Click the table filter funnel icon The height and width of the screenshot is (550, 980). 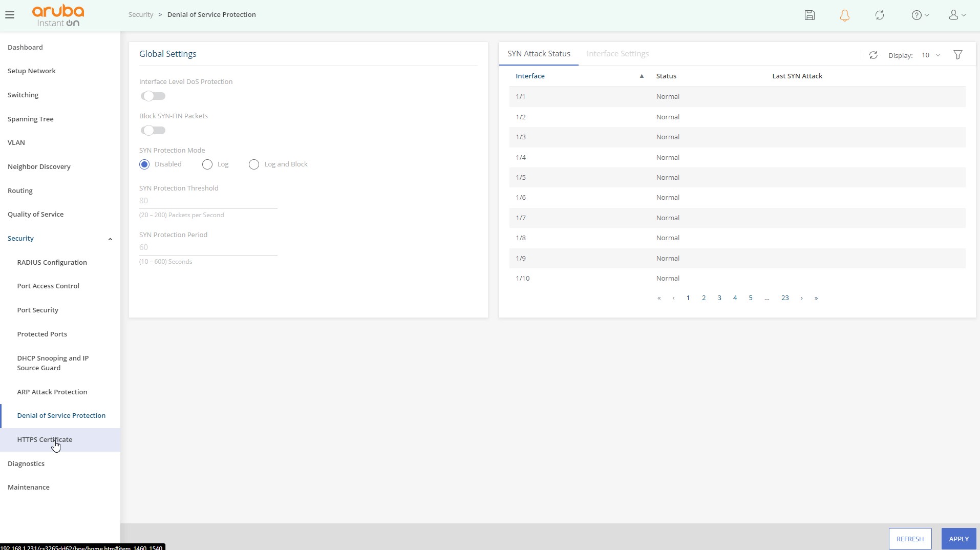tap(958, 55)
